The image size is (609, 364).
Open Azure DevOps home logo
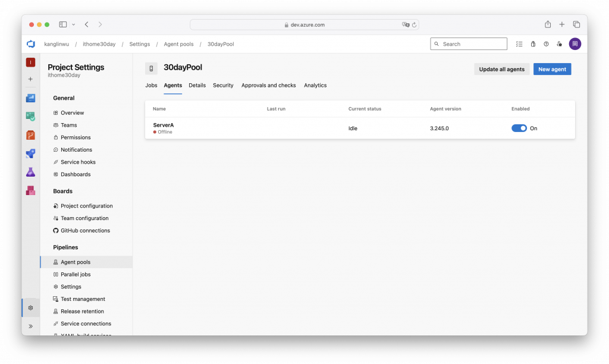[x=31, y=44]
